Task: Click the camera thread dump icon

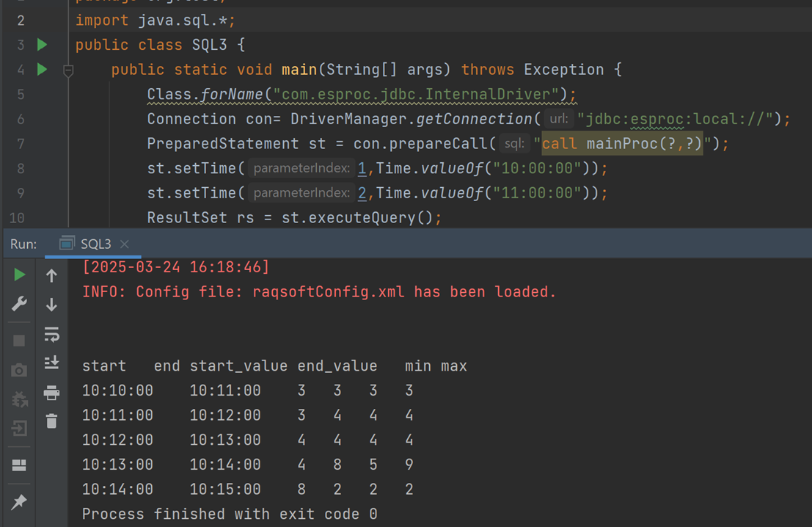Action: pos(20,370)
